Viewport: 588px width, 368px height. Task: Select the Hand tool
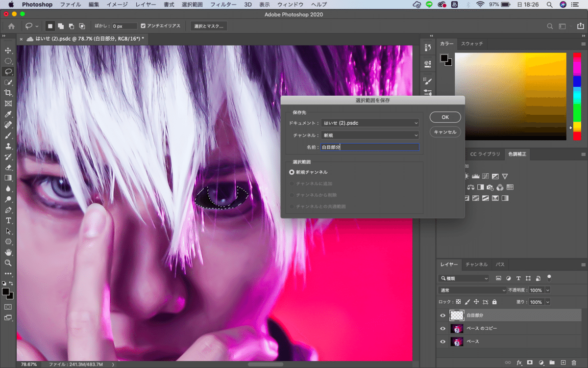(x=8, y=252)
